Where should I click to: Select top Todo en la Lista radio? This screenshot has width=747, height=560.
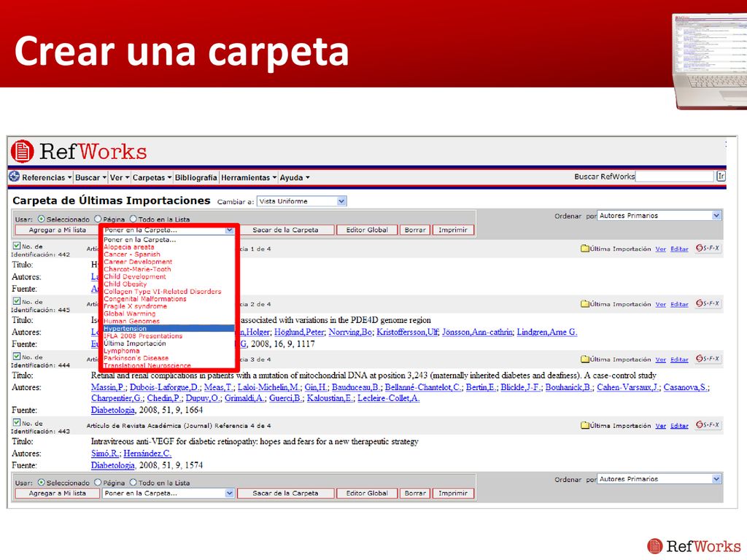tap(133, 219)
